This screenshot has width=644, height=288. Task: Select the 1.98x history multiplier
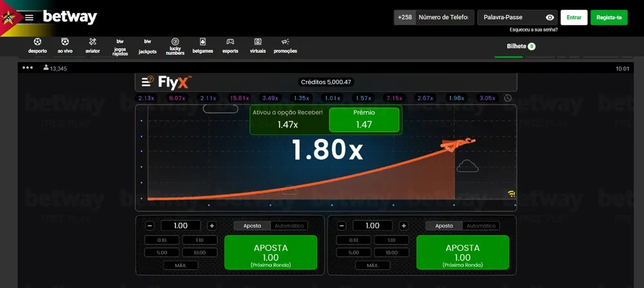pos(457,98)
